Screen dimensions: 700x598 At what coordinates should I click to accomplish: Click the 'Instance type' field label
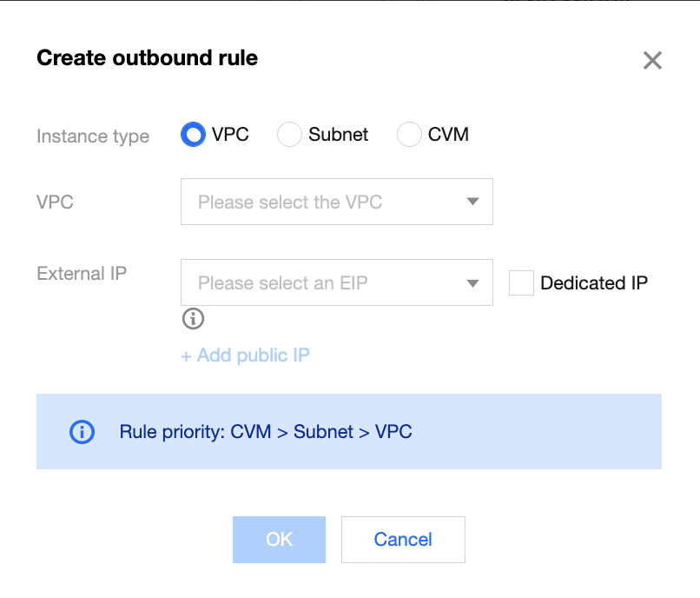(93, 136)
